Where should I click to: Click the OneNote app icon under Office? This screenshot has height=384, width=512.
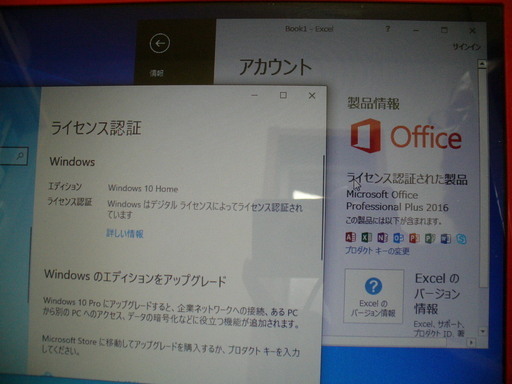tap(382, 238)
